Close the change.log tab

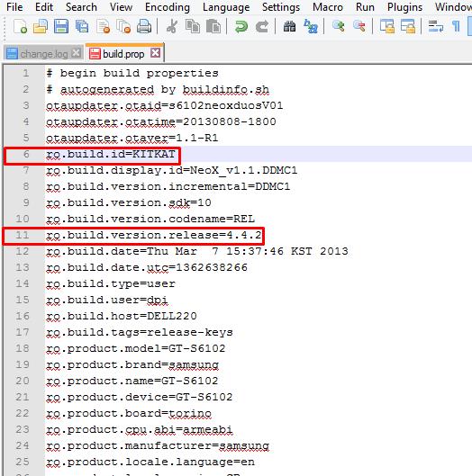(x=76, y=53)
